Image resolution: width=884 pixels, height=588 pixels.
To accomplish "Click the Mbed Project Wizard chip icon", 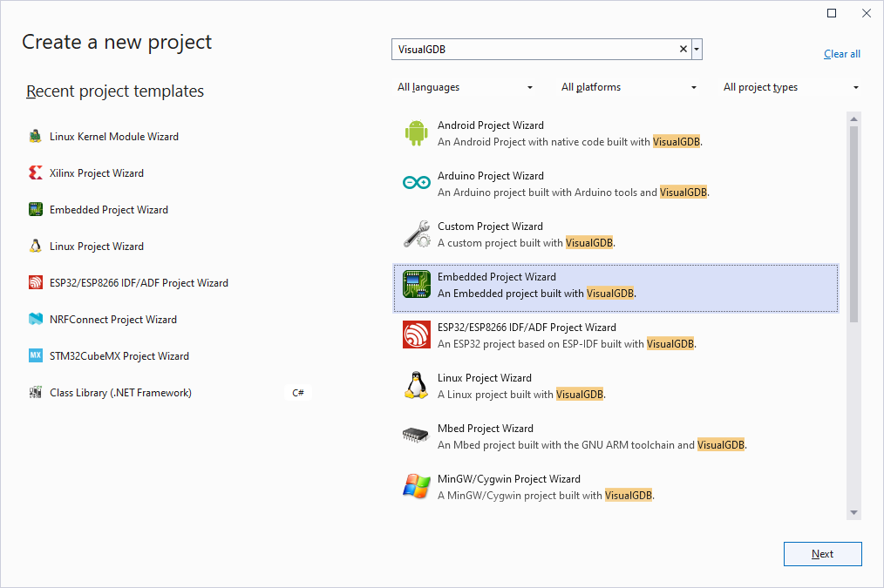I will (x=417, y=435).
